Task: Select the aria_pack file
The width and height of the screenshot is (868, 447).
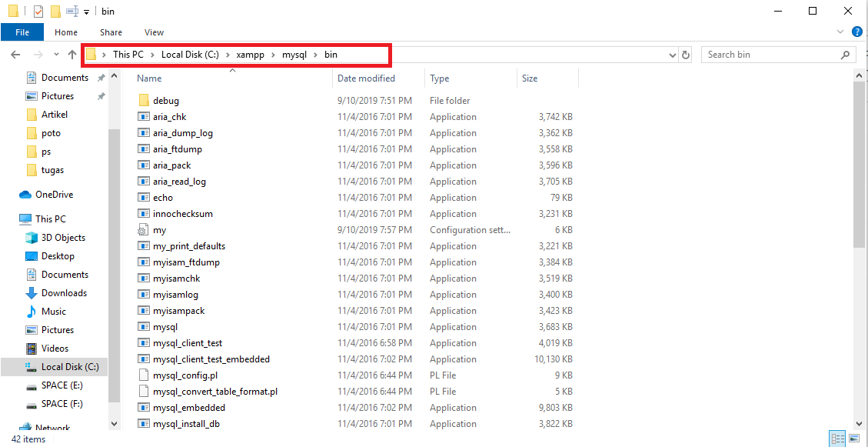Action: click(171, 165)
